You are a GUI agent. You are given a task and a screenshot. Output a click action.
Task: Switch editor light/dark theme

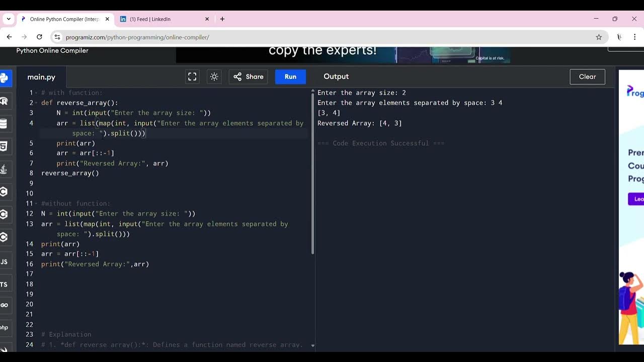pos(214,76)
